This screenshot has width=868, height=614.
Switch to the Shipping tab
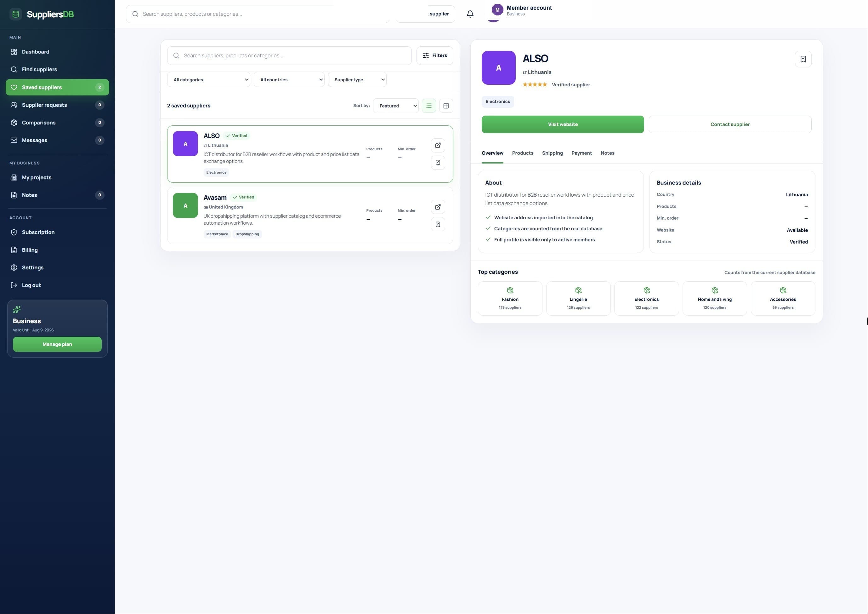pos(552,153)
